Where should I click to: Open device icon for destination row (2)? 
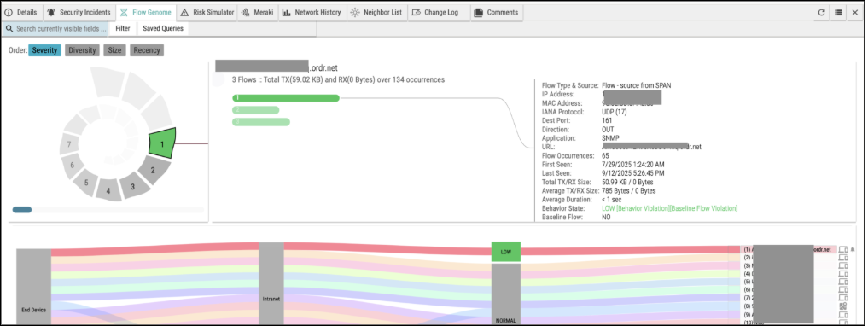(x=843, y=258)
